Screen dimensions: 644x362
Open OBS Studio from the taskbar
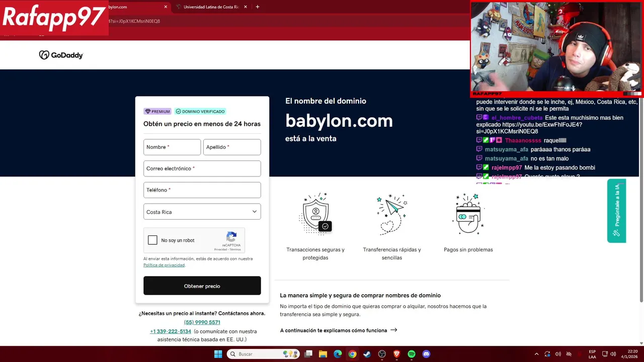tap(382, 354)
